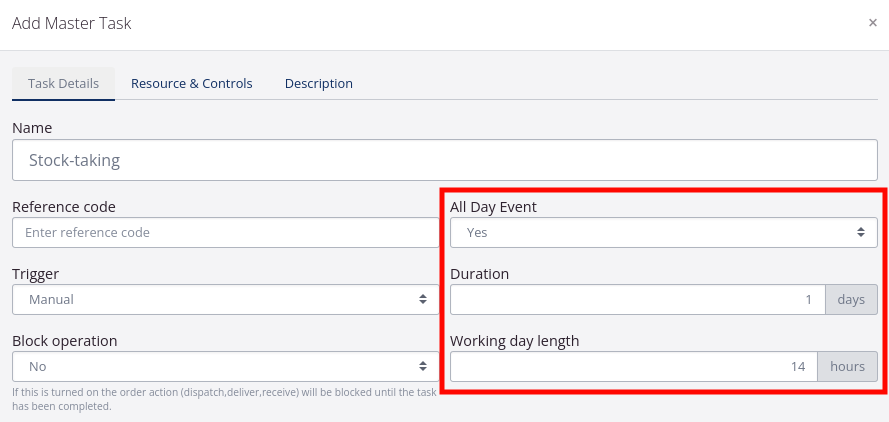The height and width of the screenshot is (422, 889).
Task: Open the All Day Event dropdown
Action: (663, 233)
